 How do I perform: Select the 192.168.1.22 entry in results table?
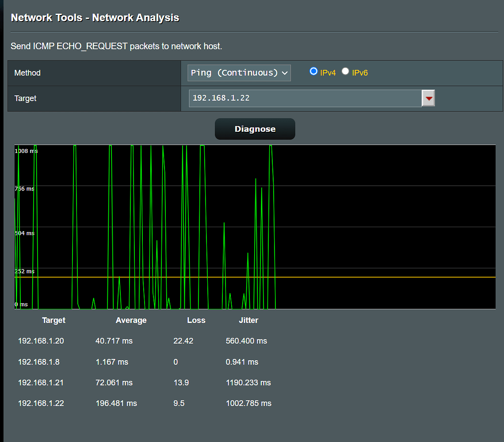(x=41, y=403)
